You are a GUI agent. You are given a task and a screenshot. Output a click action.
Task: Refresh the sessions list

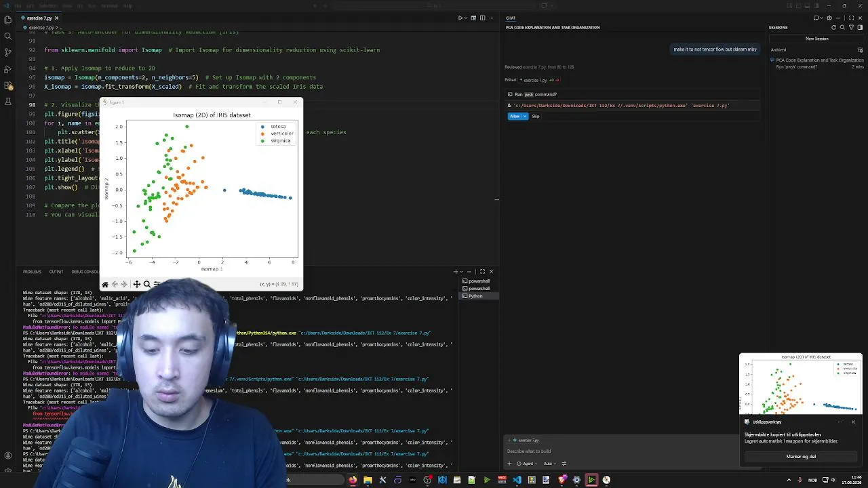coord(833,27)
